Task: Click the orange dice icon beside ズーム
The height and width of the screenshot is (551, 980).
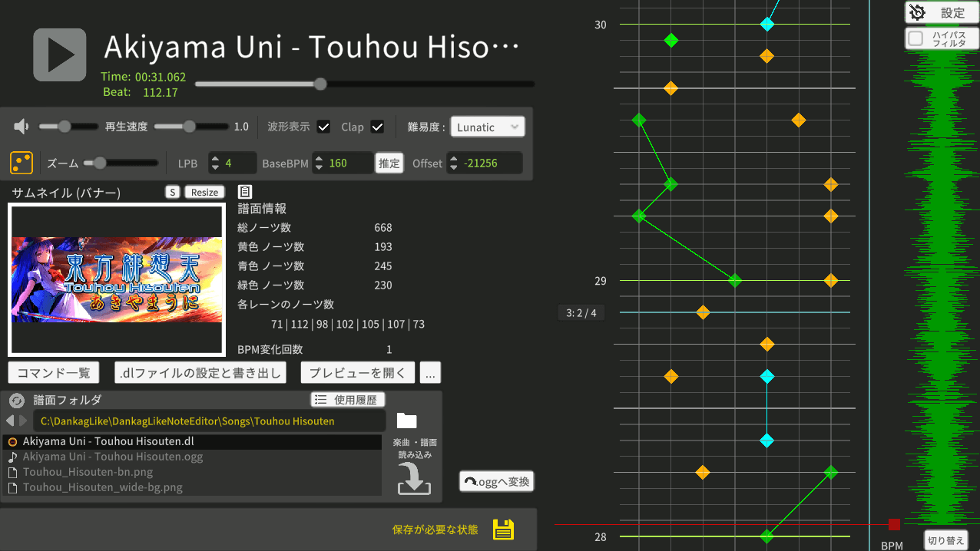Action: click(x=22, y=163)
